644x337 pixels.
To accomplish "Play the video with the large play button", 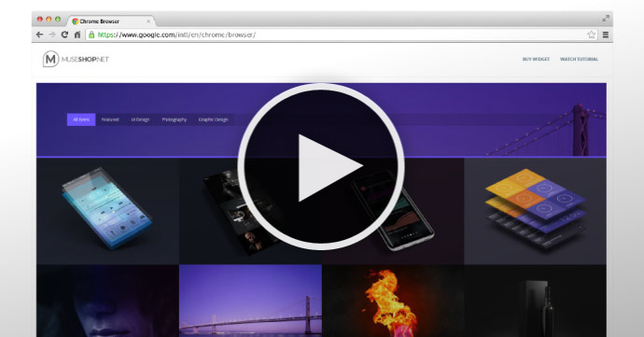I will [321, 166].
